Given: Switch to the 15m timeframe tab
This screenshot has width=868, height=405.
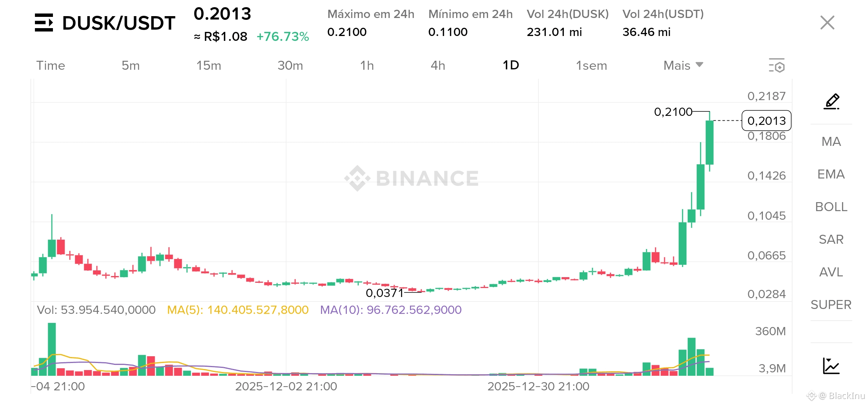Looking at the screenshot, I should click(209, 65).
